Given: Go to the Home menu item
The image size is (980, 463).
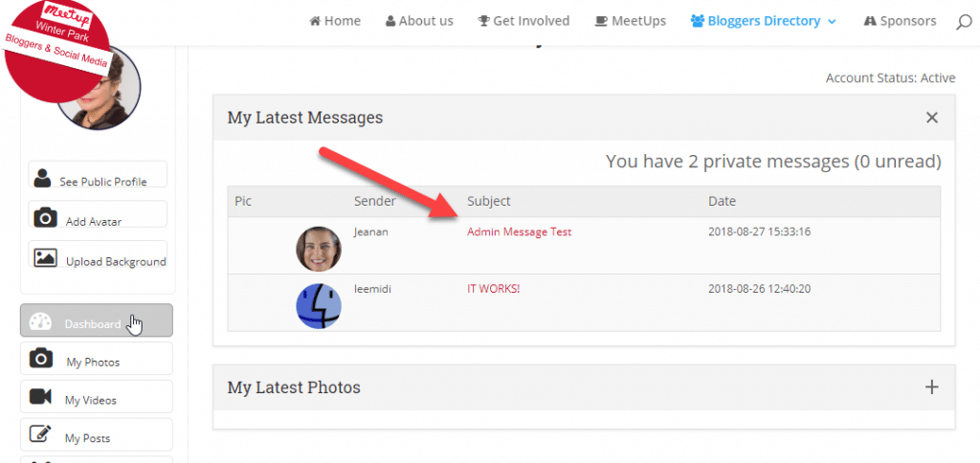Looking at the screenshot, I should coord(343,21).
